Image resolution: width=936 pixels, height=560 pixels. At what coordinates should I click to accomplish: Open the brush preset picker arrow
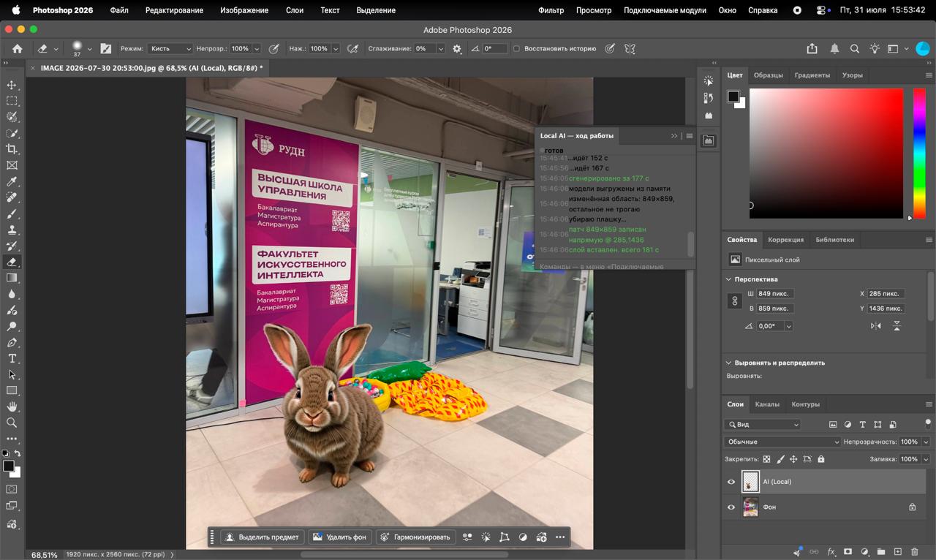tap(90, 49)
